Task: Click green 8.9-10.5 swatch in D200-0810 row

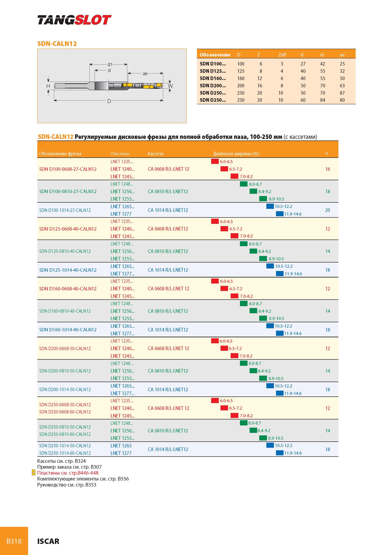Action: pyautogui.click(x=263, y=378)
